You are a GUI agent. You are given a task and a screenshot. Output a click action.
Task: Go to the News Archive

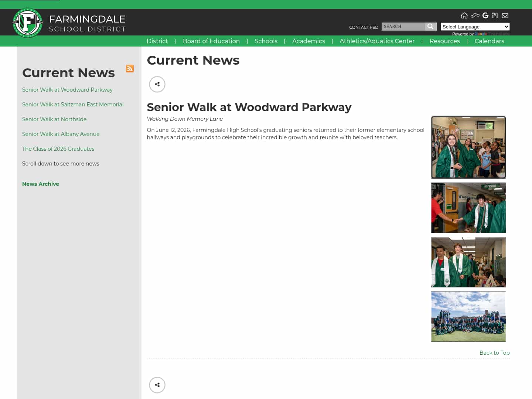41,184
